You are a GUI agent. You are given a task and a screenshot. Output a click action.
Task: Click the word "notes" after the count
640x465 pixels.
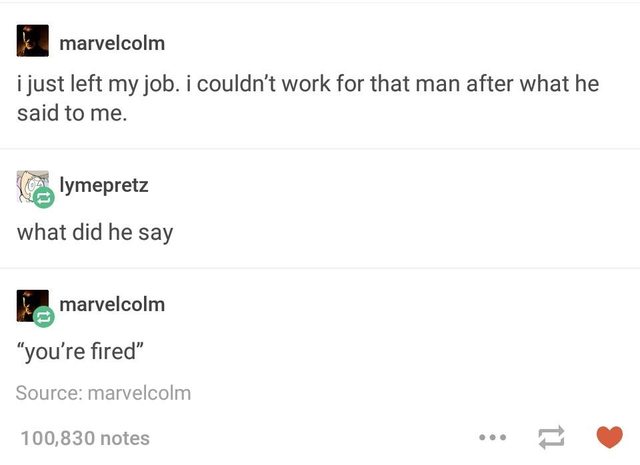tap(125, 438)
